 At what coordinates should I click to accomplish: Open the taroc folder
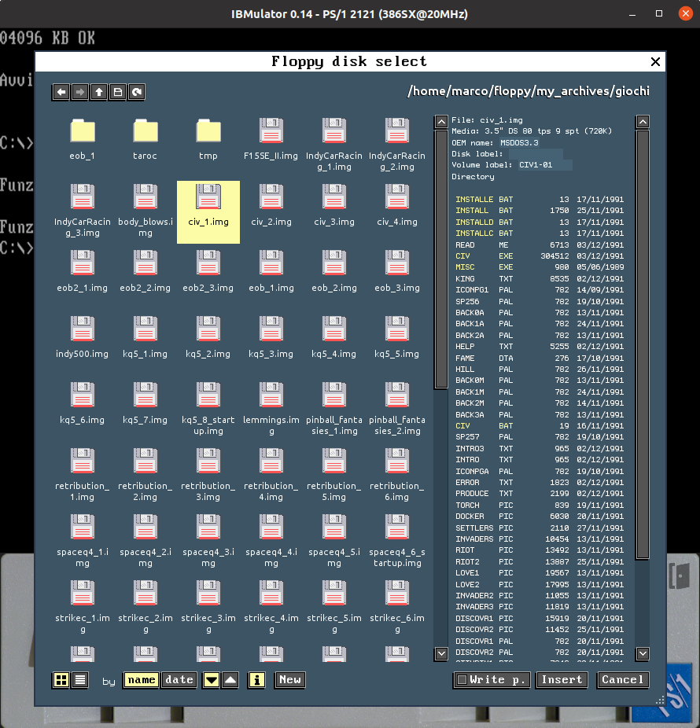tap(145, 139)
